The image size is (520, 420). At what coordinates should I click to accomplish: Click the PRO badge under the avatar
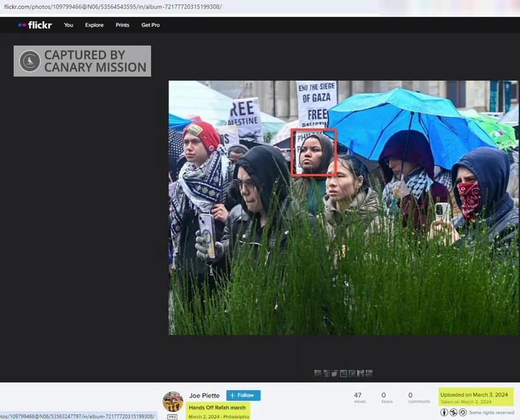[172, 417]
